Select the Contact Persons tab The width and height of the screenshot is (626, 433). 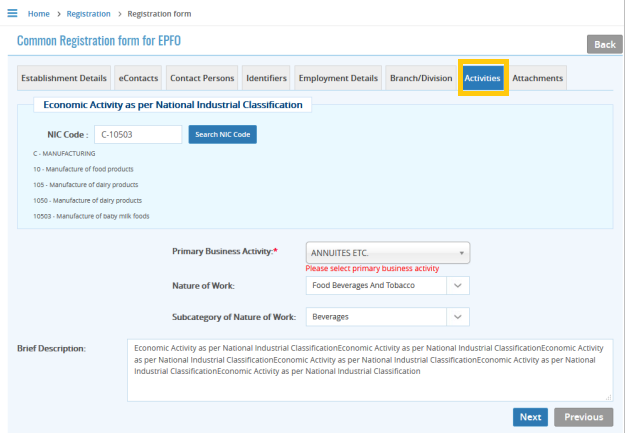tap(202, 78)
